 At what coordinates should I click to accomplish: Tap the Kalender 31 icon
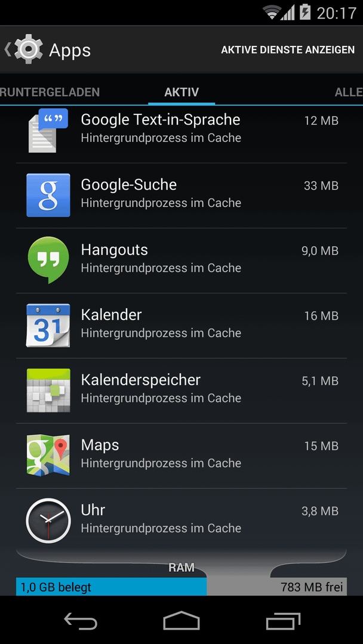coord(48,326)
